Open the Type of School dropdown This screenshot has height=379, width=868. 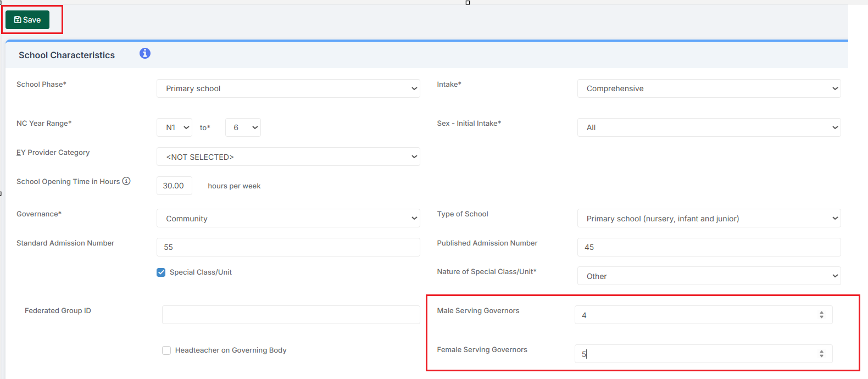pos(709,219)
